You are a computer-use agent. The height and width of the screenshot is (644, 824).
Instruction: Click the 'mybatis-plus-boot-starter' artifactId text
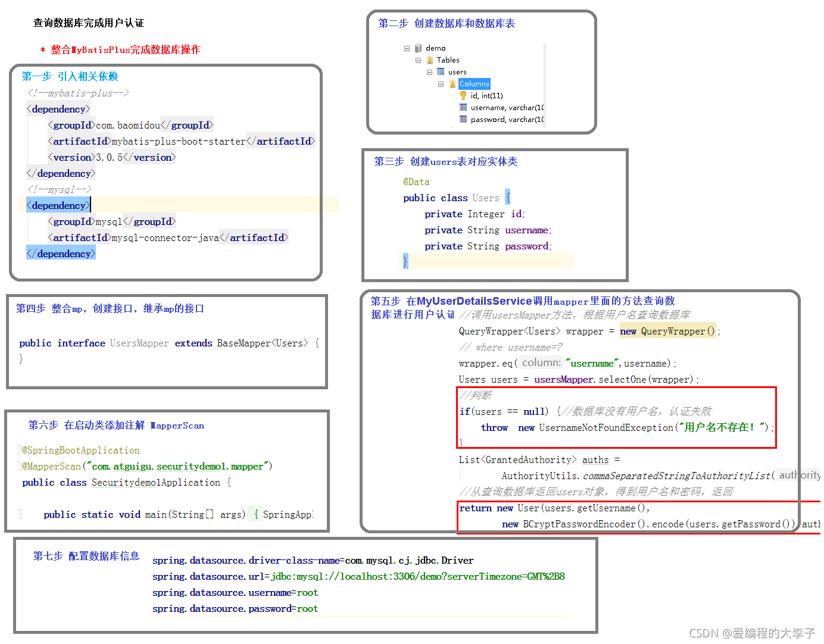click(x=179, y=142)
